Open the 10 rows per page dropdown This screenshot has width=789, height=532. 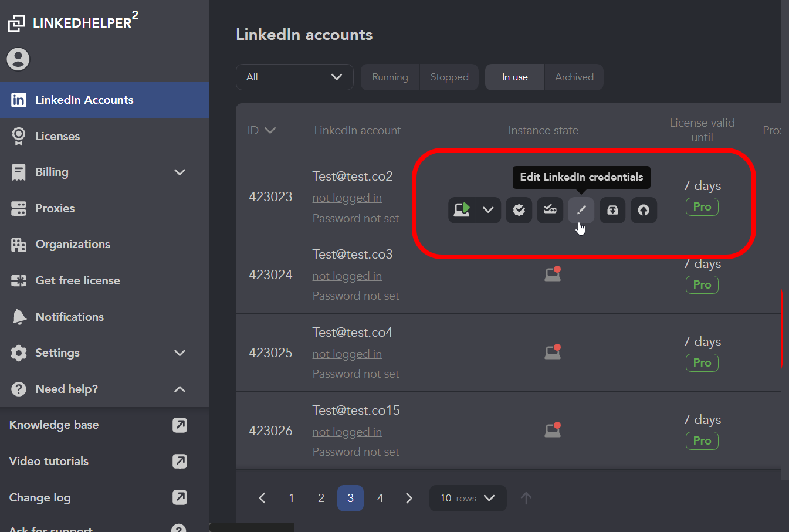click(x=468, y=498)
